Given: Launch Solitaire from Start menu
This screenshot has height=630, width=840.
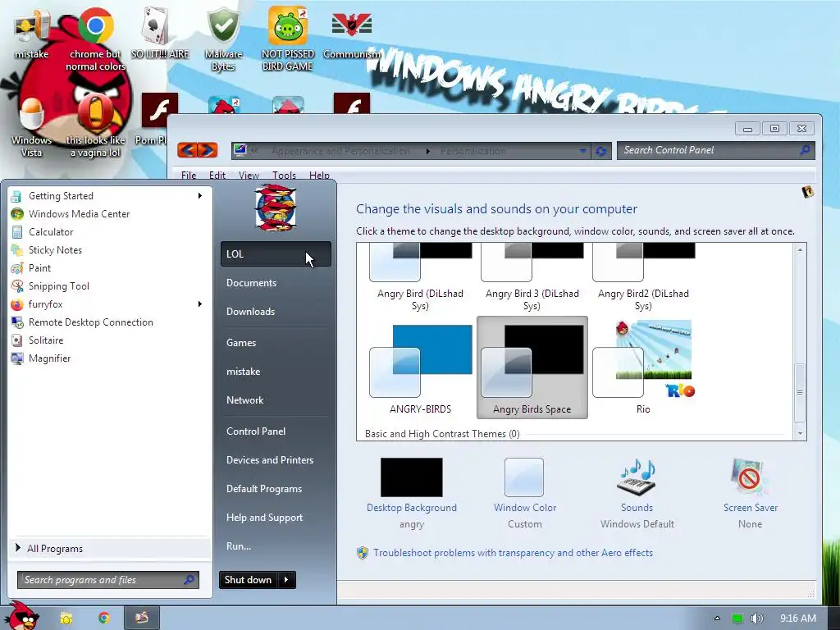Looking at the screenshot, I should pos(107,340).
